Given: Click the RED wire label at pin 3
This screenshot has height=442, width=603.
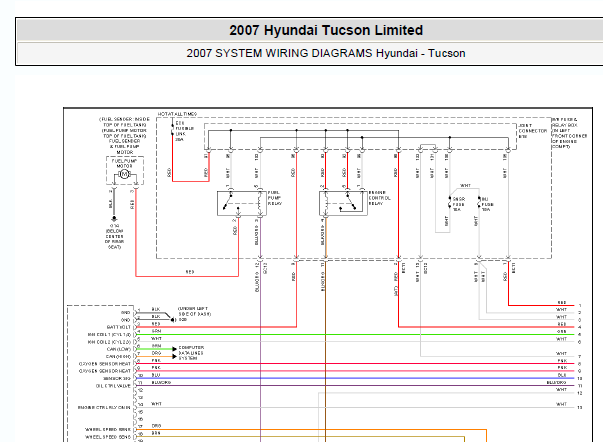Looking at the screenshot, I should 156,324.
